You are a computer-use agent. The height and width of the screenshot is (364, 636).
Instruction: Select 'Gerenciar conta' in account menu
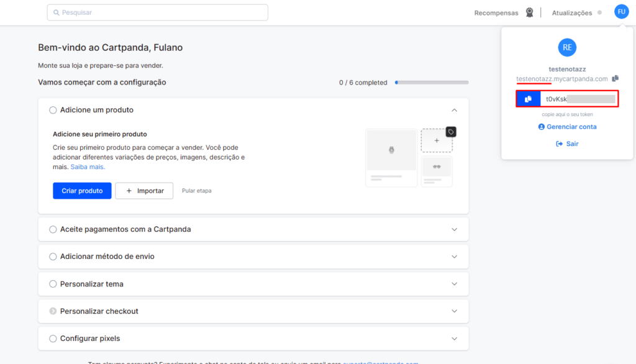point(567,127)
